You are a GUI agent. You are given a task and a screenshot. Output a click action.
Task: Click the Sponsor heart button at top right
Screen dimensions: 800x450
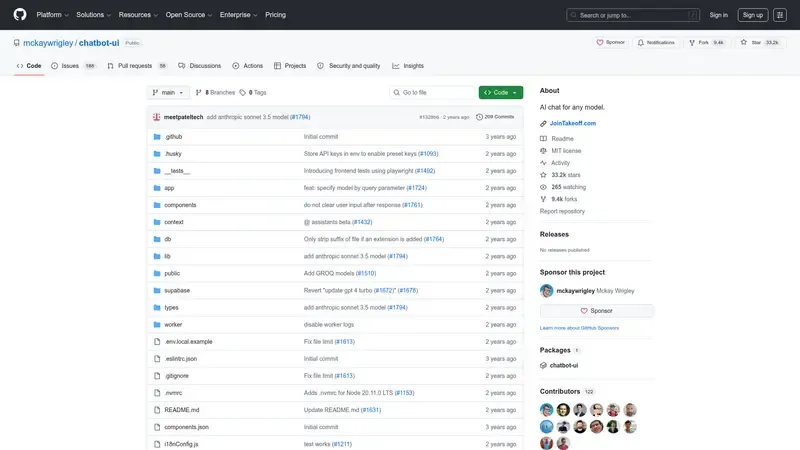[x=610, y=42]
